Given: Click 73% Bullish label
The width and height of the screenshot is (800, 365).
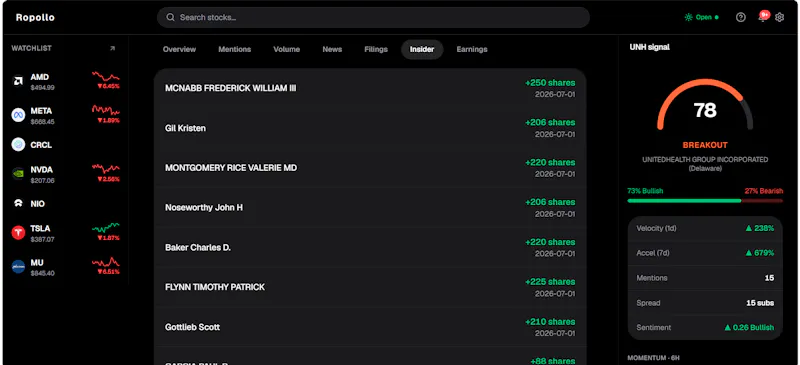Looking at the screenshot, I should [x=645, y=191].
